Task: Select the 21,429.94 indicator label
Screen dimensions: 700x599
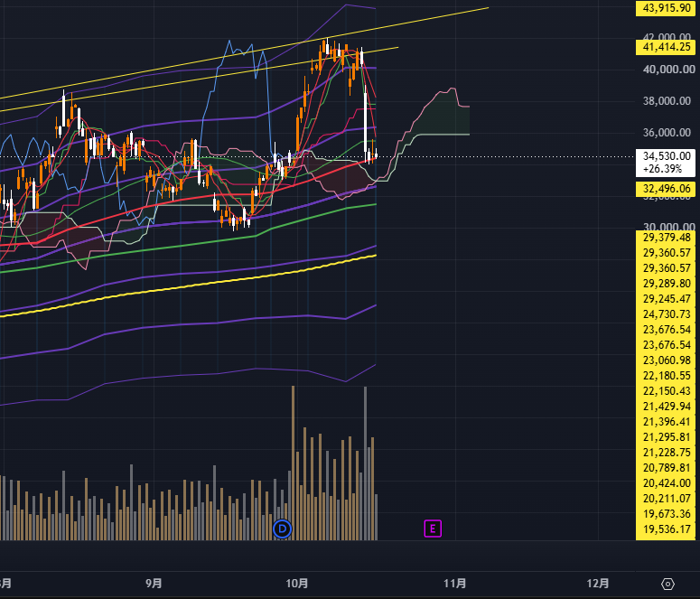Action: (x=665, y=407)
